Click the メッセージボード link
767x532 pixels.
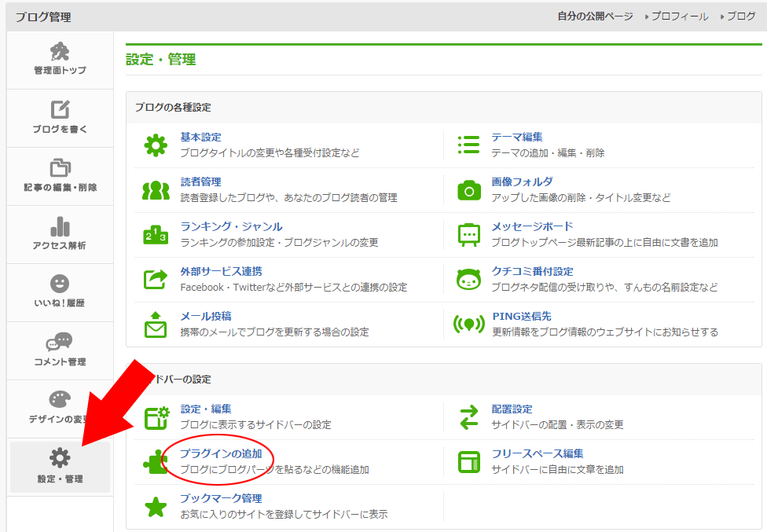532,226
